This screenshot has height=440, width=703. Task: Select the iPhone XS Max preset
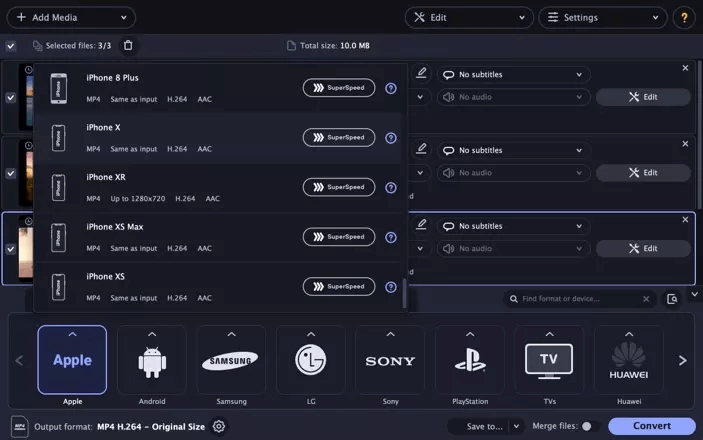click(x=217, y=237)
